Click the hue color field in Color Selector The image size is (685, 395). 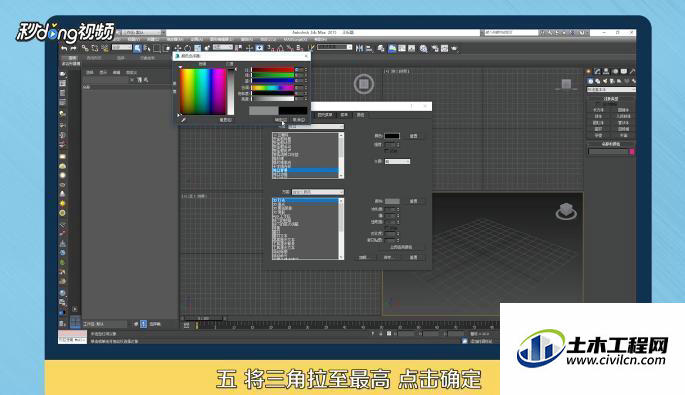pyautogui.click(x=203, y=92)
